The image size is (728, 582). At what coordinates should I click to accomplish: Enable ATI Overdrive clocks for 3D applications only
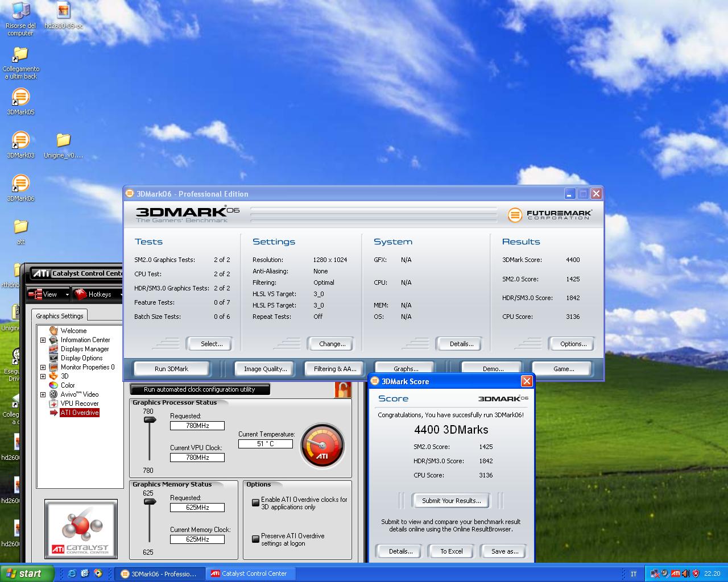coord(256,503)
